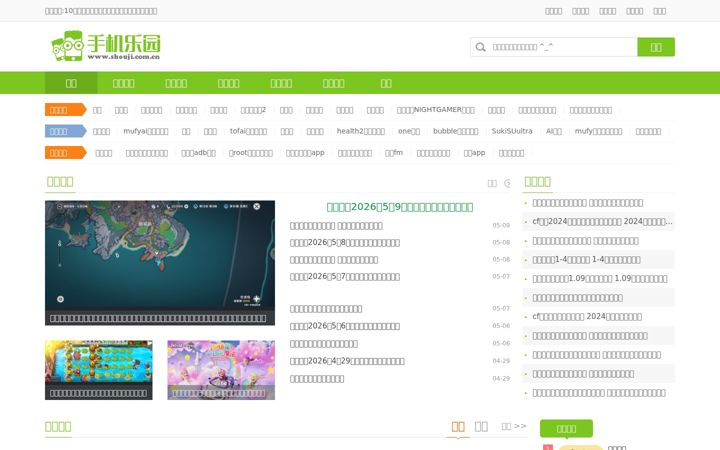Open the news item mentioning 2026 5 6
Viewport: 720px width, 450px height.
click(344, 326)
